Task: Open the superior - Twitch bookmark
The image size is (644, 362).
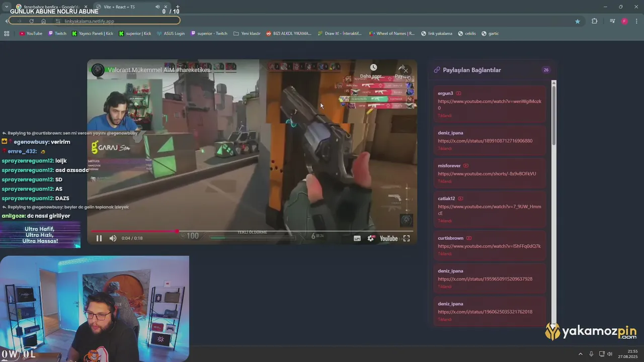Action: (209, 34)
